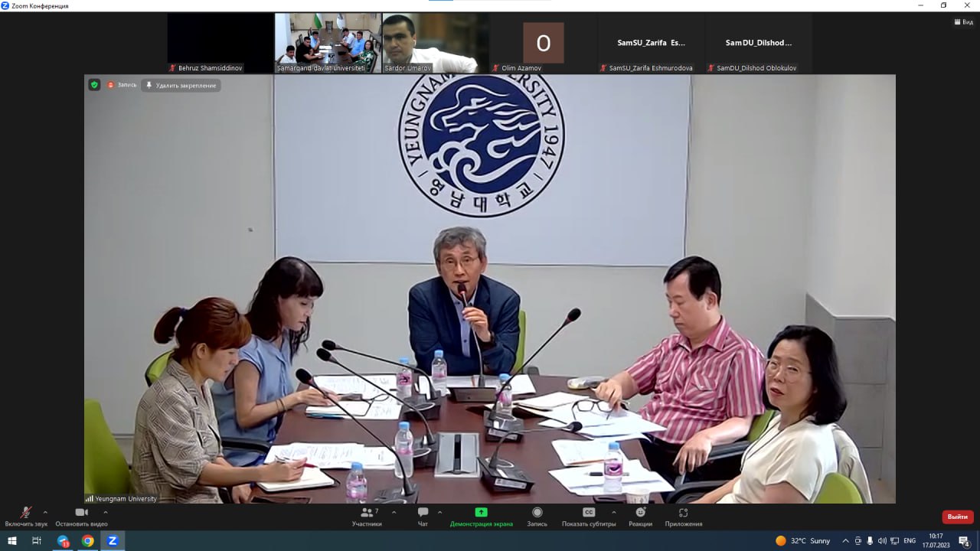Open audio options arrow next to microphone
Screen dimensions: 980x551
45,512
